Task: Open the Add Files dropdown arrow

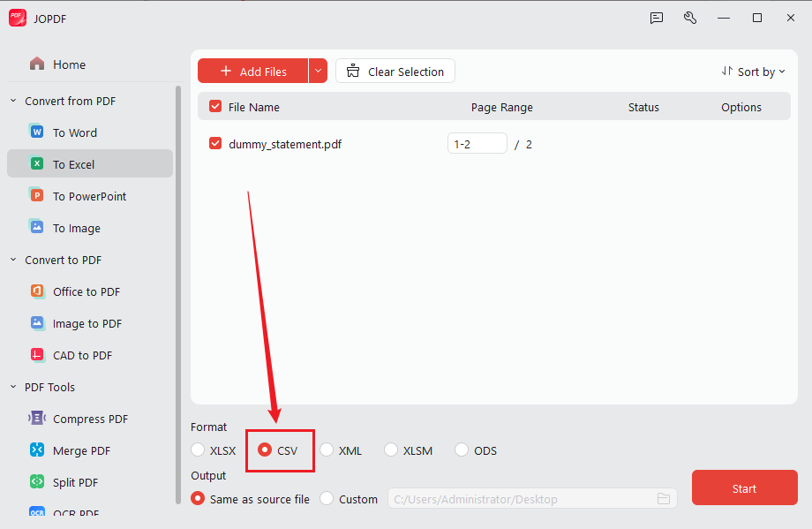Action: 318,71
